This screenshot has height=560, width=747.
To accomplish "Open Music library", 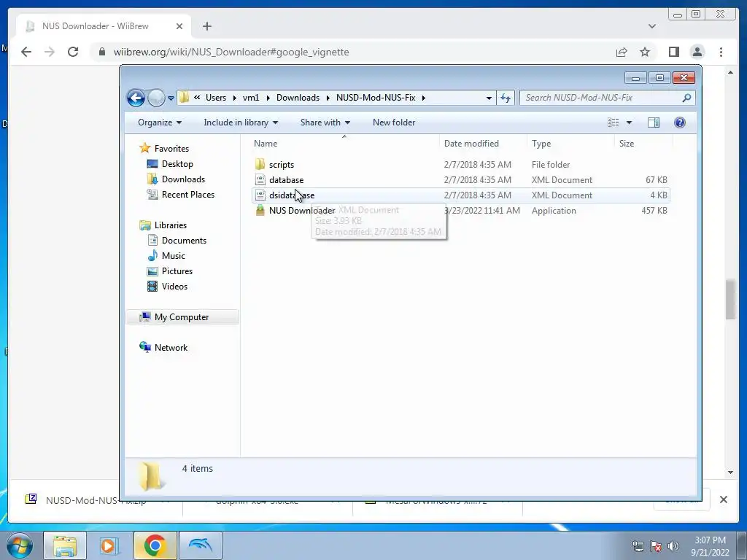I will pyautogui.click(x=174, y=256).
